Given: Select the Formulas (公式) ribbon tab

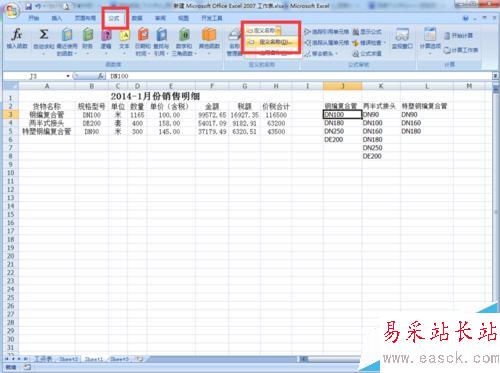Looking at the screenshot, I should [x=114, y=18].
